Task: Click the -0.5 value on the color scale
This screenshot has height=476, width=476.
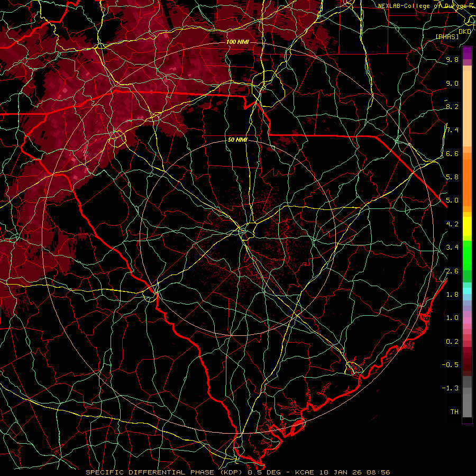Action: point(450,365)
